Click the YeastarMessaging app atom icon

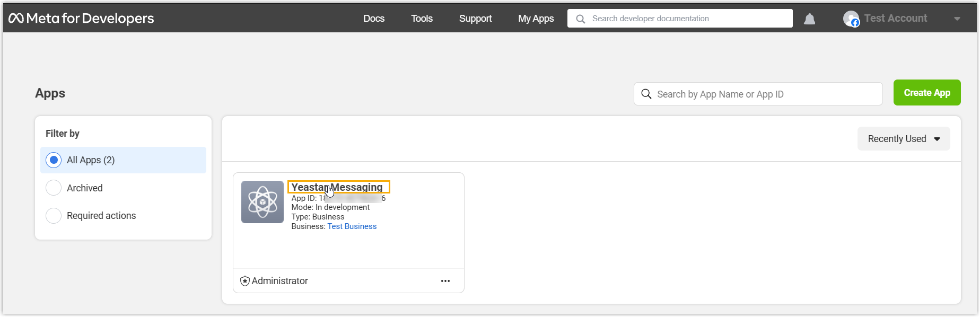pyautogui.click(x=262, y=202)
